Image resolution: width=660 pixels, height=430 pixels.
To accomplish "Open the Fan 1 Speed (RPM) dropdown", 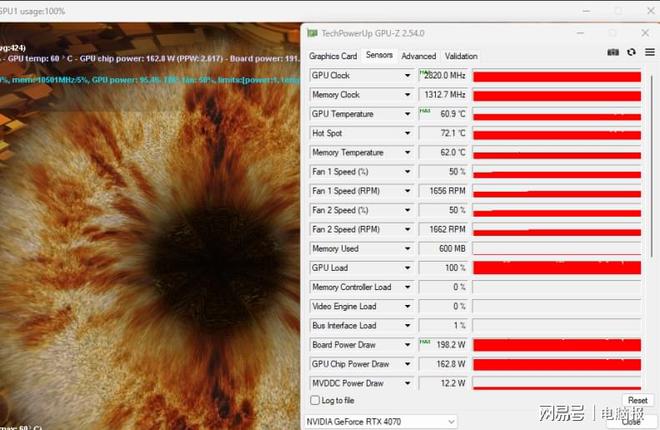I will [x=407, y=191].
